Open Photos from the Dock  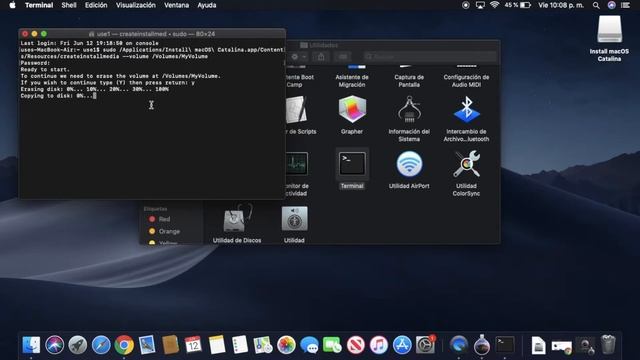[x=286, y=345]
